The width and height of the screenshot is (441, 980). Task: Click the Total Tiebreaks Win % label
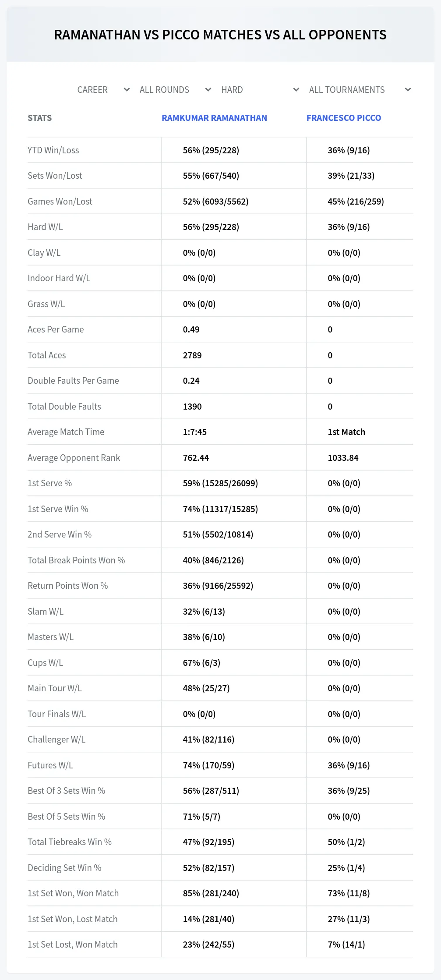pos(70,842)
